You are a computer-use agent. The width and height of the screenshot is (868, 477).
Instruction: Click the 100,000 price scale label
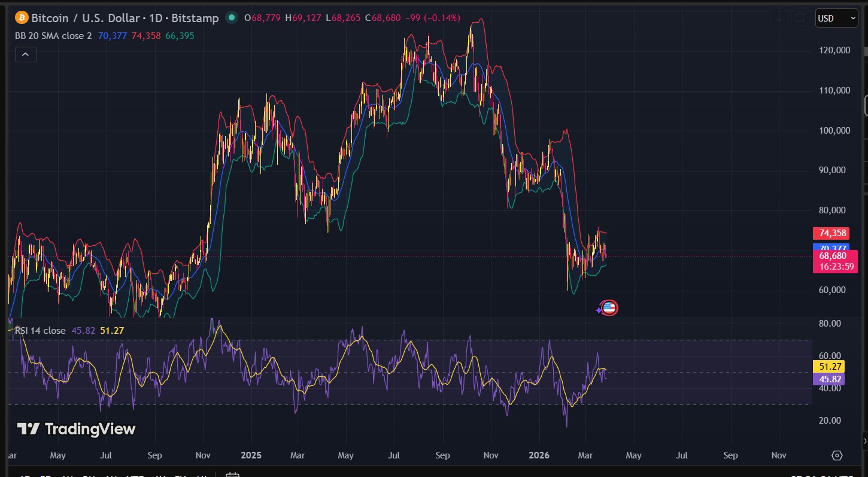coord(833,131)
